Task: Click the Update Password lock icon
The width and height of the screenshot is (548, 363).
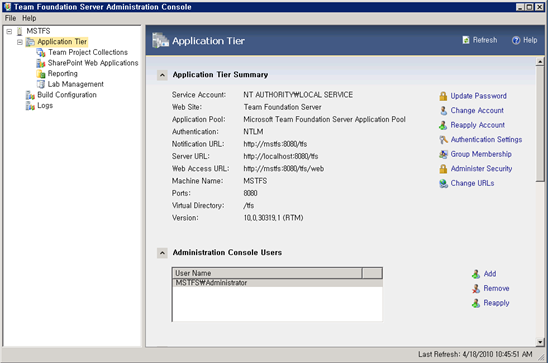Action: click(443, 96)
